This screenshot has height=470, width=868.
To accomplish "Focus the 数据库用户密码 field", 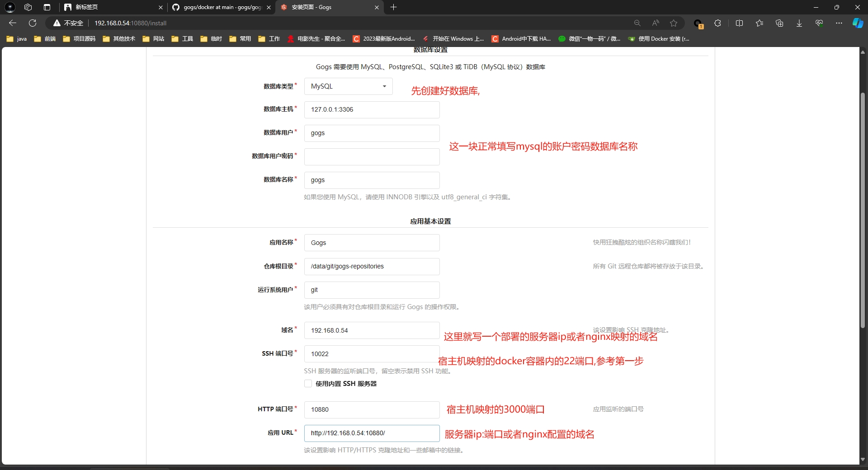I will pos(372,157).
